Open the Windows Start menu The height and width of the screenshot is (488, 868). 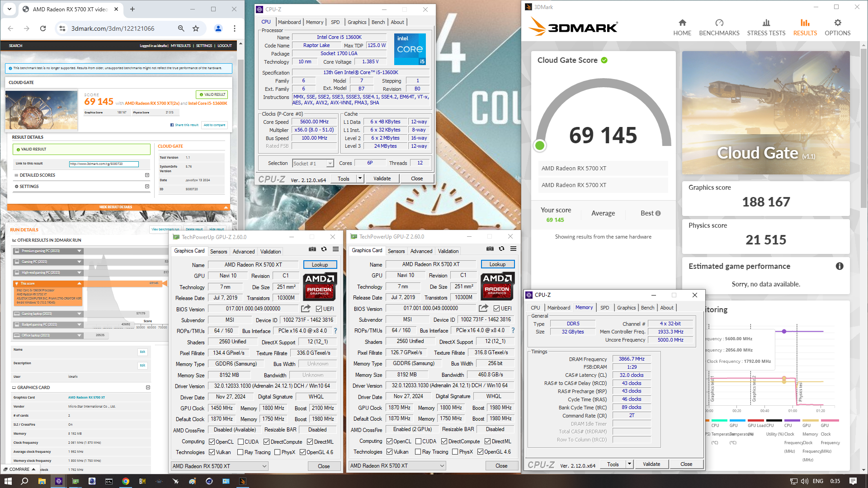[8, 481]
